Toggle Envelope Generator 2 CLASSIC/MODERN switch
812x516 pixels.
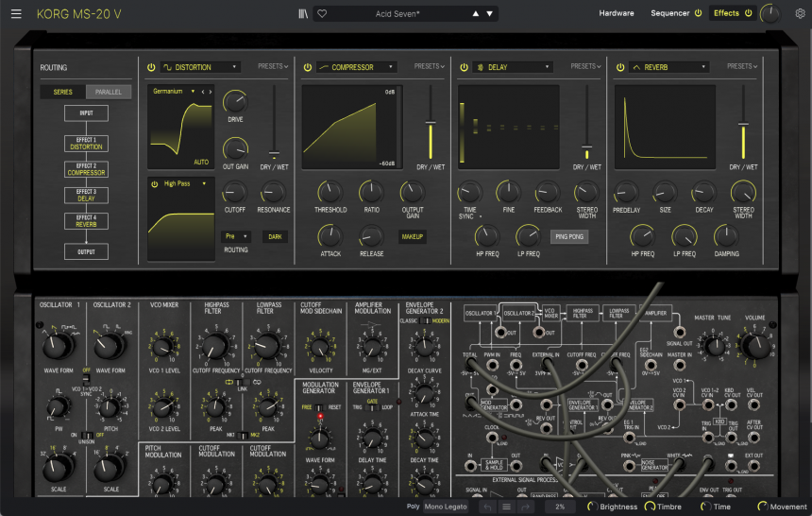pos(425,321)
